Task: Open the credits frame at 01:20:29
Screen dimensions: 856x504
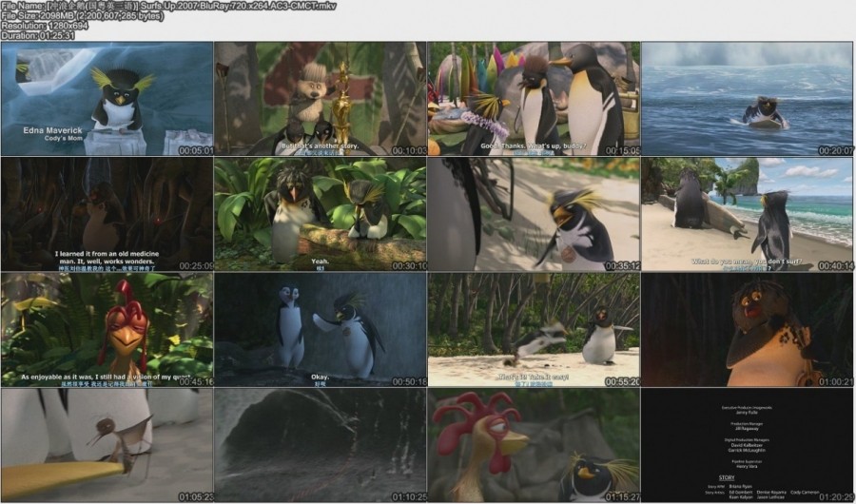Action: click(747, 445)
